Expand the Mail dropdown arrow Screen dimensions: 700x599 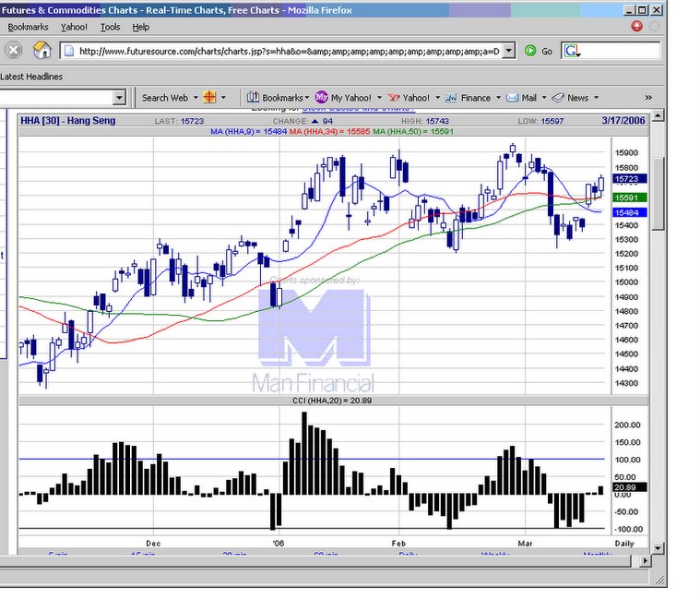pos(544,98)
